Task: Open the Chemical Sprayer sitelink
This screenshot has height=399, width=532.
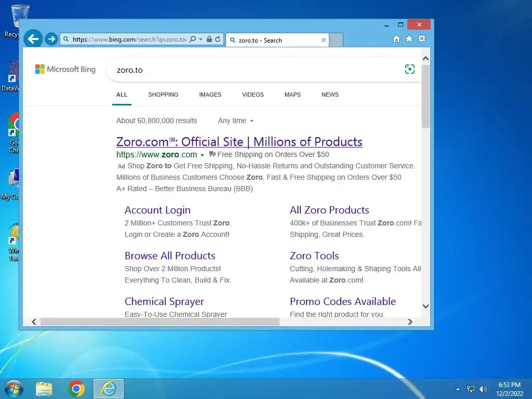Action: pos(164,301)
